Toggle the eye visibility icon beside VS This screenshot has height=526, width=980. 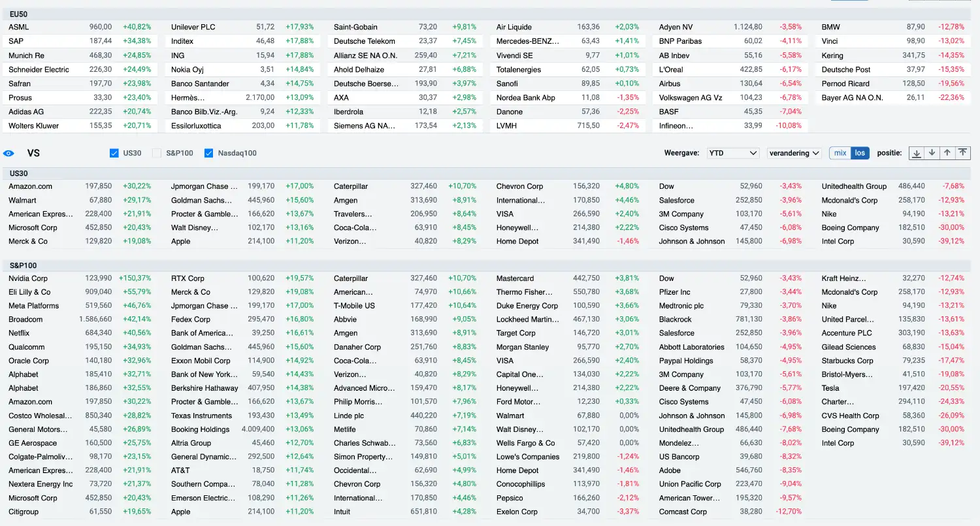click(8, 154)
